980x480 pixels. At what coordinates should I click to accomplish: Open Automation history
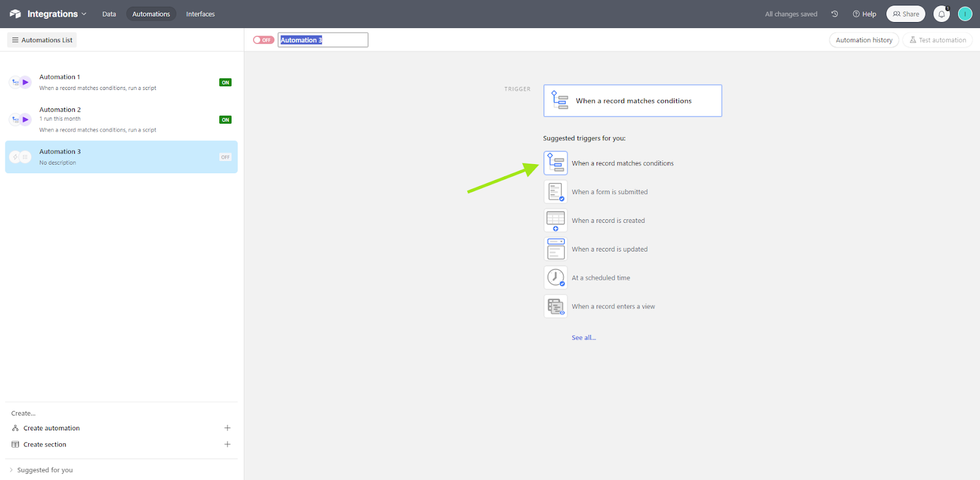[864, 40]
